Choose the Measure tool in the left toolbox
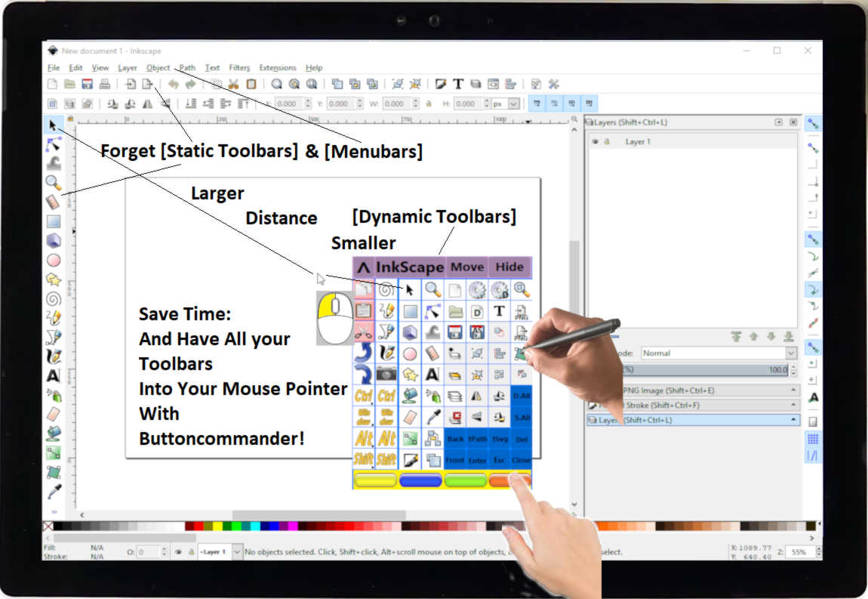Image resolution: width=868 pixels, height=599 pixels. 53,202
